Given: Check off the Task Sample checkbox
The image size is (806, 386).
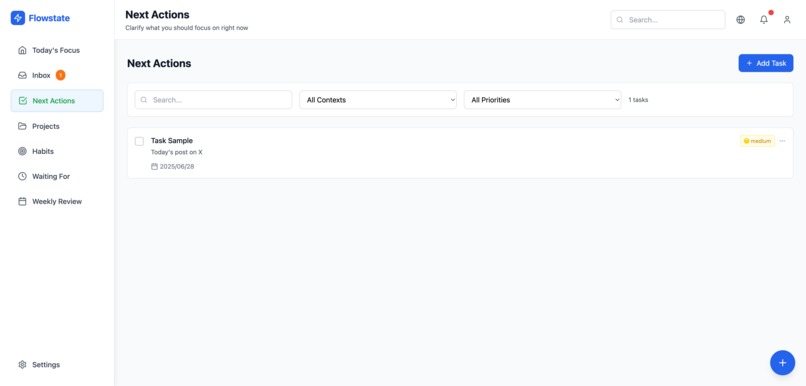Looking at the screenshot, I should click(x=139, y=141).
